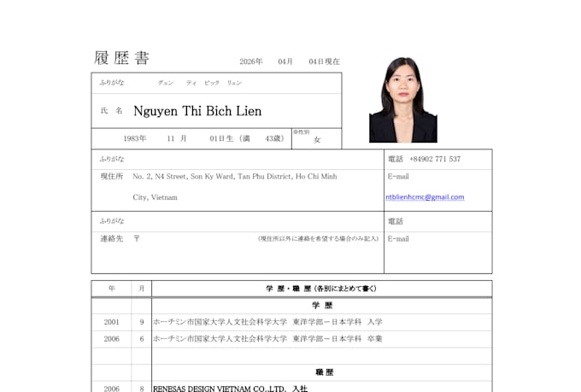The width and height of the screenshot is (581, 392).
Task: Open the ntblienhcmc@gmail.com email link
Action: coord(425,197)
